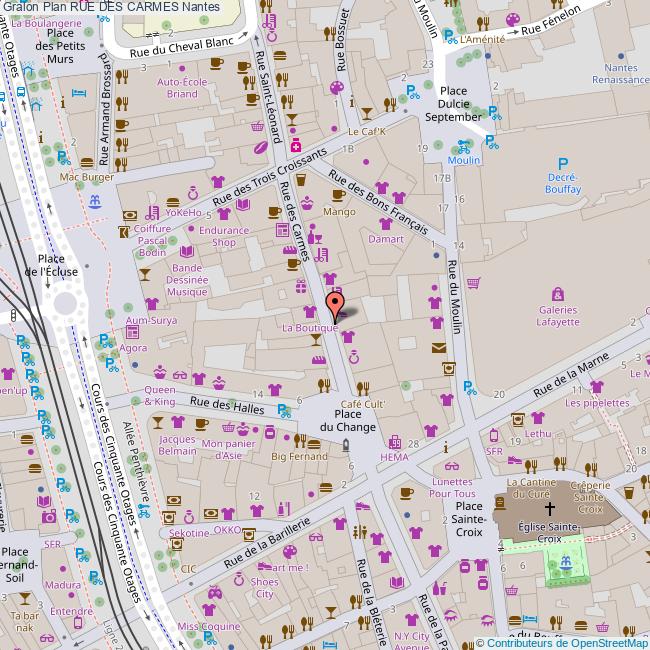This screenshot has height=650, width=650.
Task: Click the fountain icon in the green park
Action: (565, 563)
